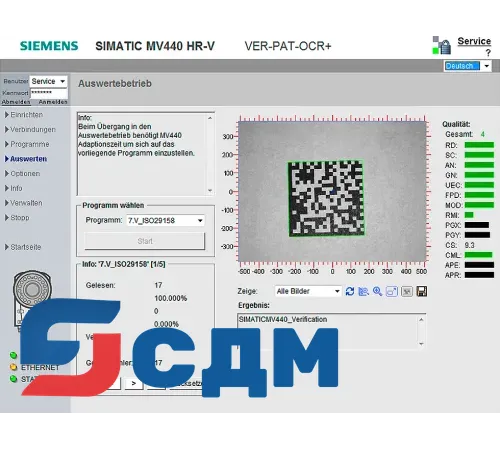Click the Ergebnis box scroll-down arrow
500x450 pixels.
coord(421,344)
